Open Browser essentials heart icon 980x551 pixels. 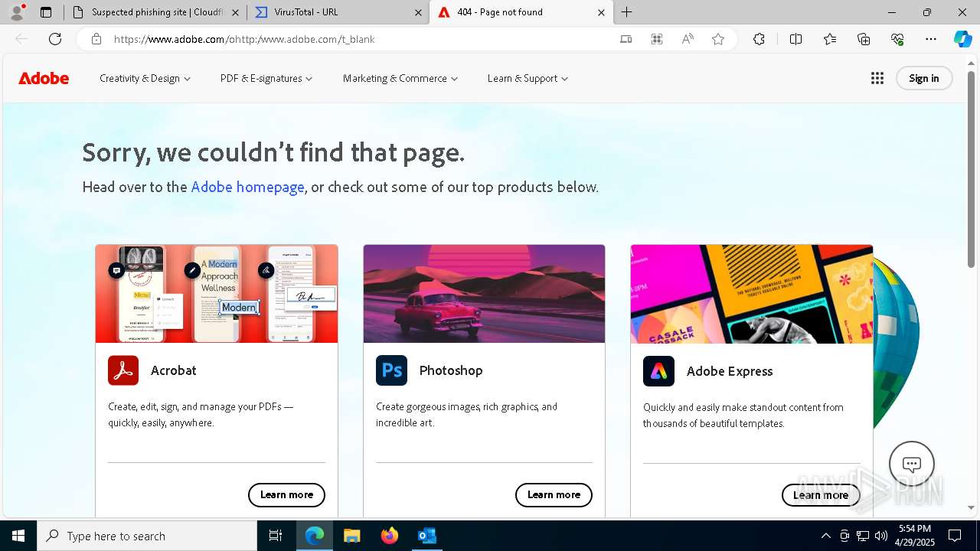897,39
